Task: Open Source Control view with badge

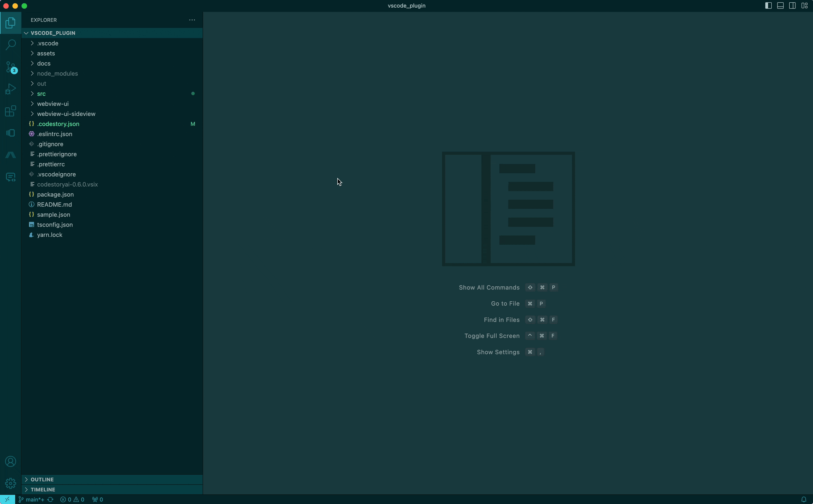Action: [11, 67]
